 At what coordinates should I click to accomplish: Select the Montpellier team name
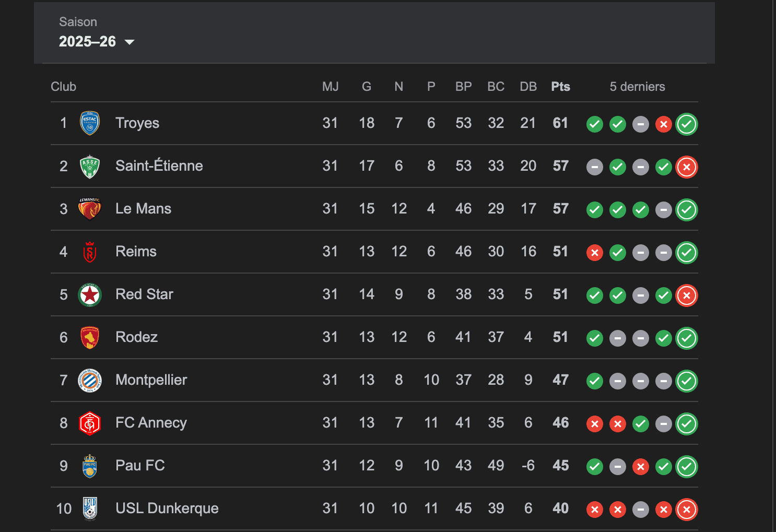151,380
